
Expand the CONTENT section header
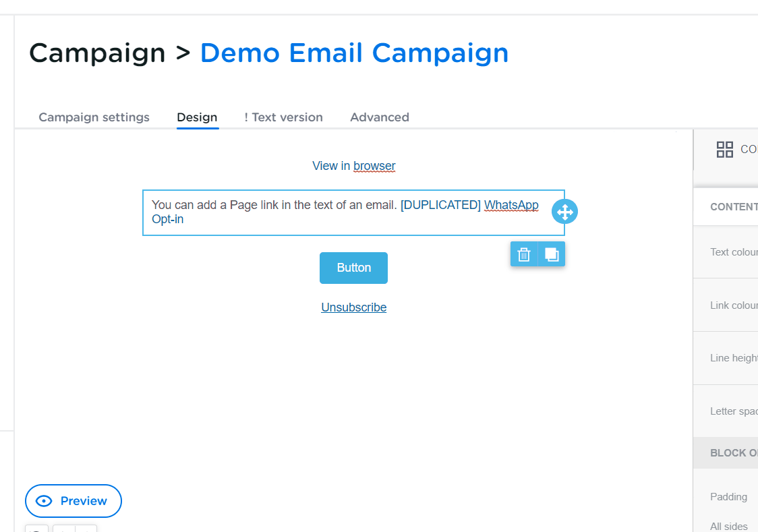[734, 207]
